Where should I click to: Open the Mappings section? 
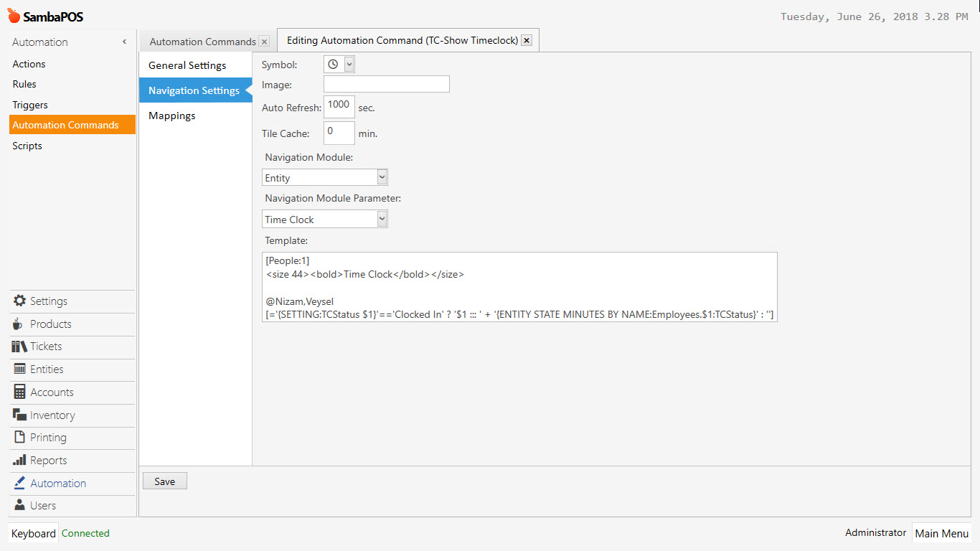coord(171,116)
